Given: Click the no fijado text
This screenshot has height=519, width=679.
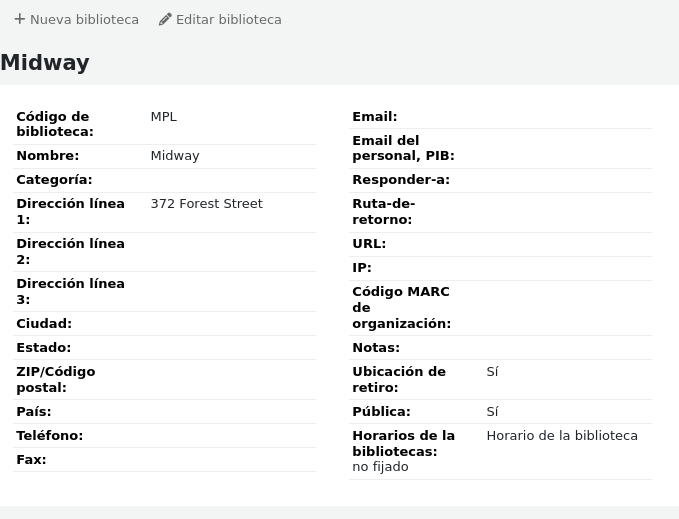Looking at the screenshot, I should (380, 467).
